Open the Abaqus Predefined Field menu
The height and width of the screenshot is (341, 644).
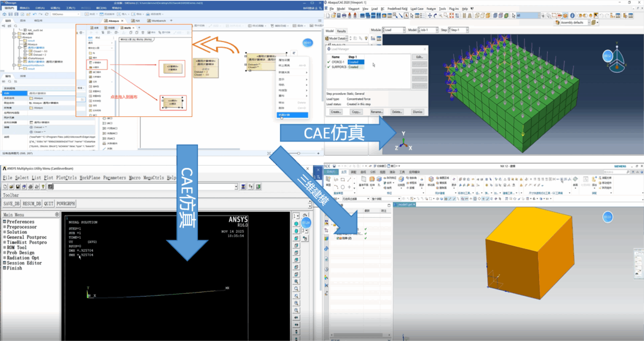pyautogui.click(x=397, y=9)
